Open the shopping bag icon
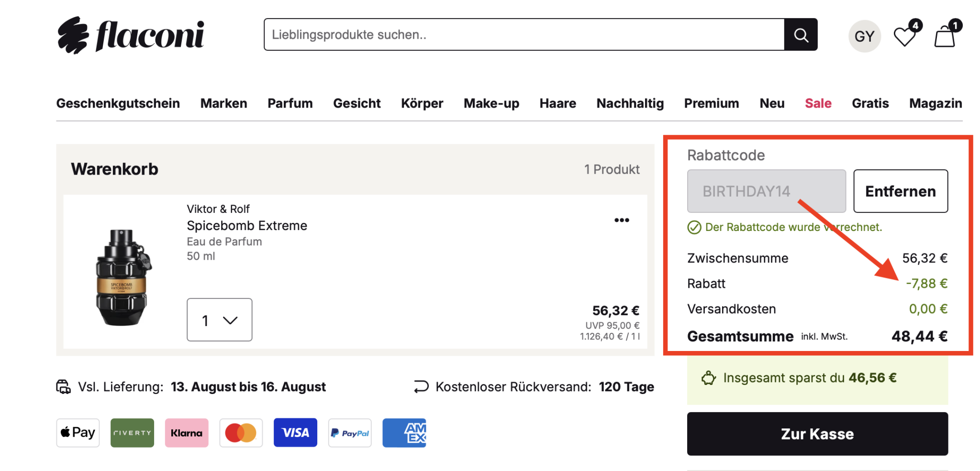Viewport: 980px width, 471px height. pos(945,36)
